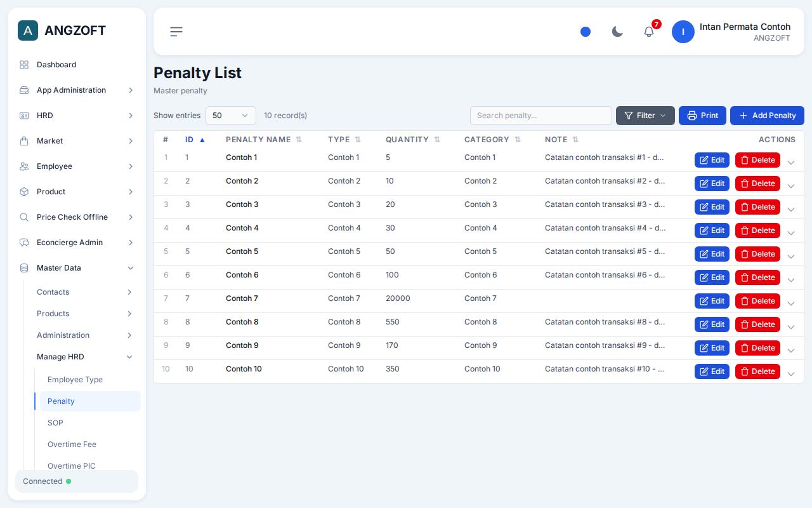Expand Price Check Offline chevron
This screenshot has height=508, width=812.
coord(131,217)
